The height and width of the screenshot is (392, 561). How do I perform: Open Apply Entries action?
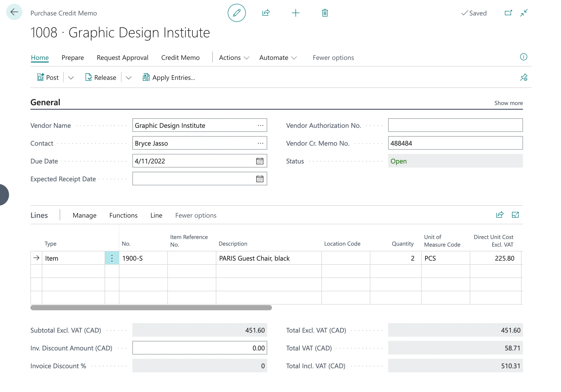coord(169,77)
